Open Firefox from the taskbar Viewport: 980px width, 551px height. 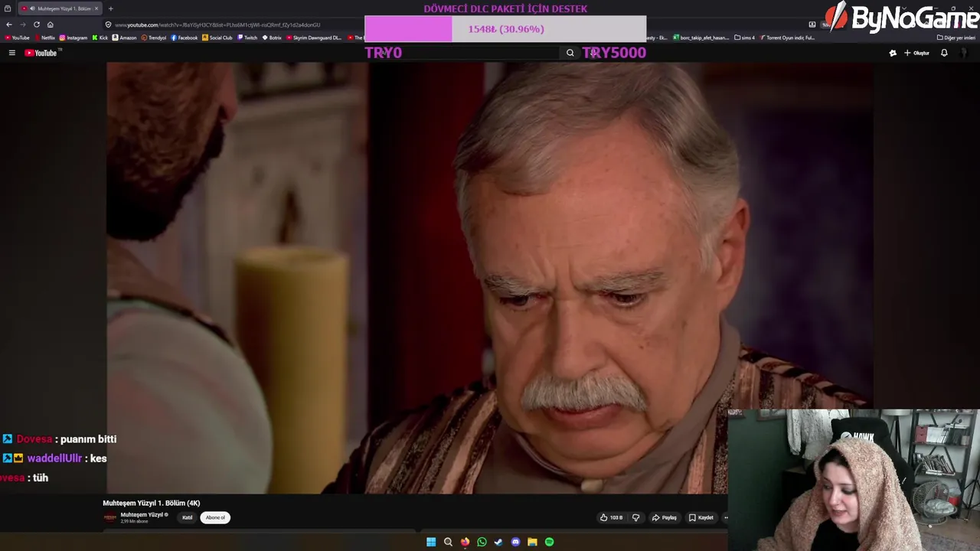(x=465, y=542)
